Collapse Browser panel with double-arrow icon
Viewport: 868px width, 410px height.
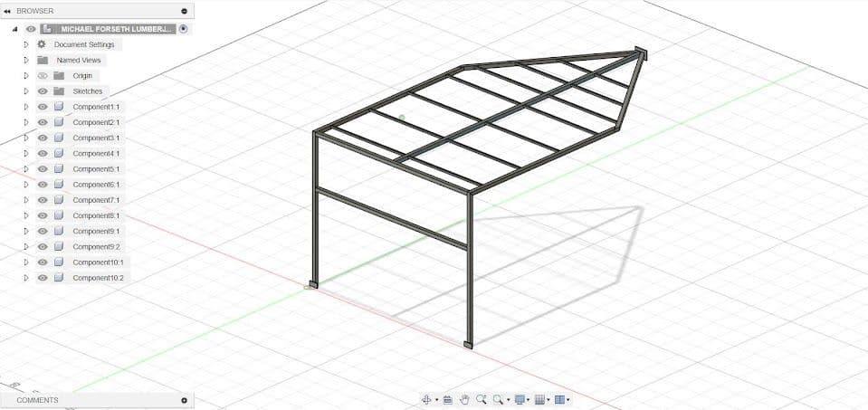7,11
